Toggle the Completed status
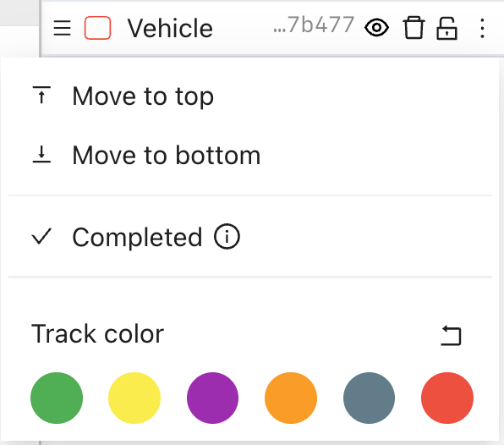The height and width of the screenshot is (445, 504). coord(250,237)
